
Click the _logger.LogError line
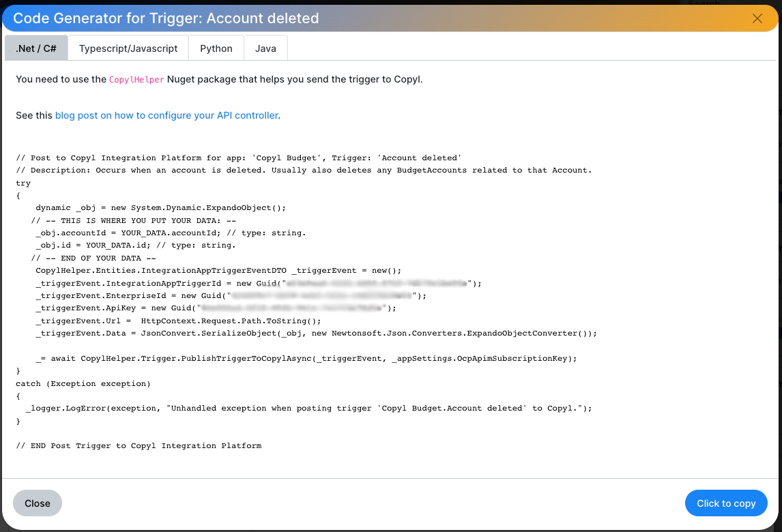point(308,409)
